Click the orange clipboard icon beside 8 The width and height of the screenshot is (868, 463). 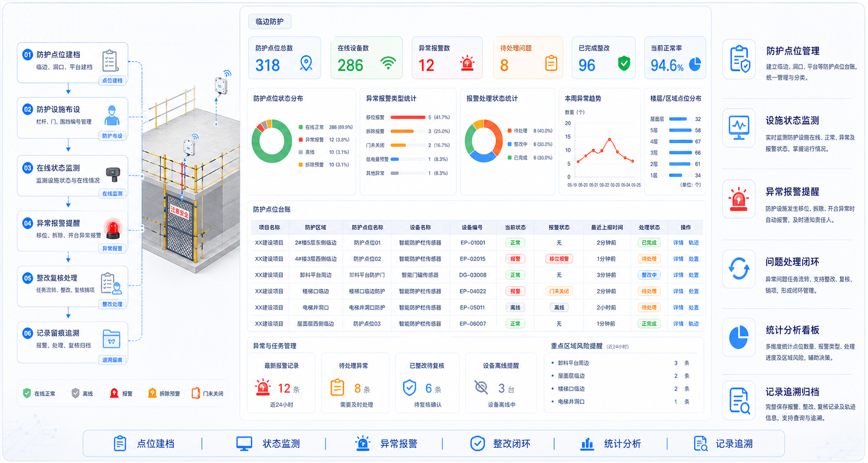[x=551, y=64]
